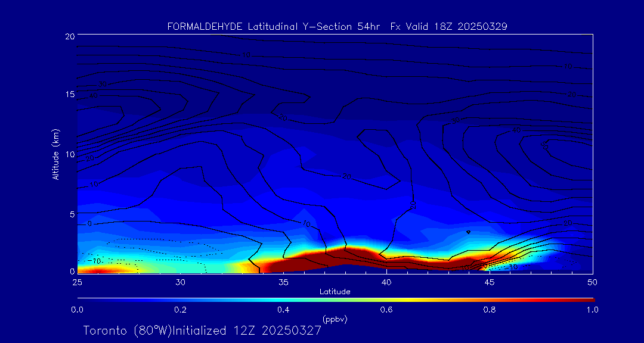
Task: Click altitude axis tick label 5
Action: 72,214
